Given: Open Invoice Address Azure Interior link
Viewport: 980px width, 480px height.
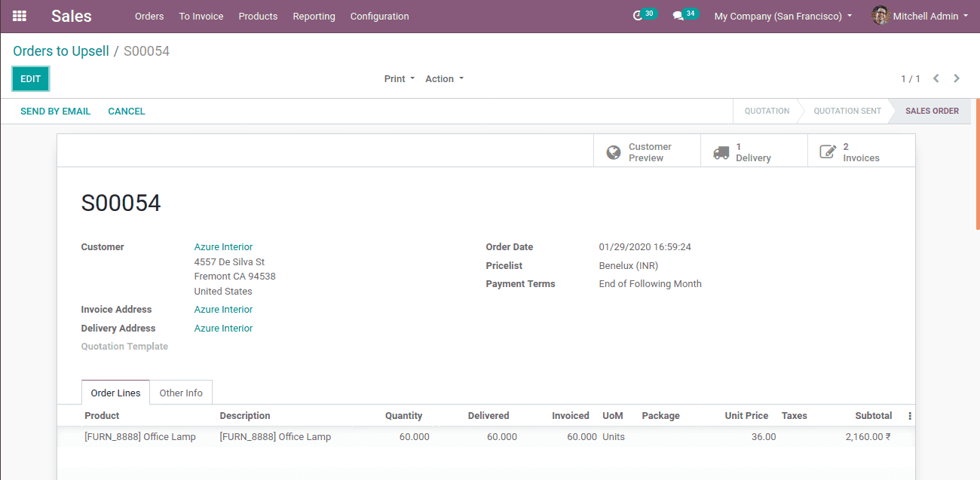Looking at the screenshot, I should coord(223,310).
